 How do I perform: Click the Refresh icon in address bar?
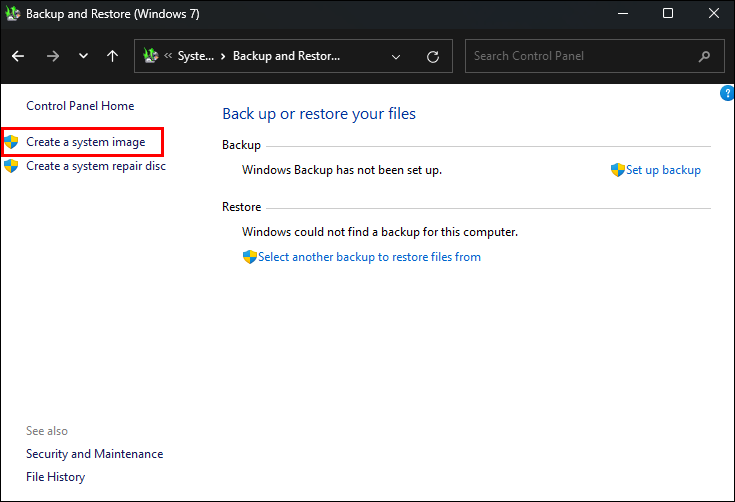[x=433, y=56]
